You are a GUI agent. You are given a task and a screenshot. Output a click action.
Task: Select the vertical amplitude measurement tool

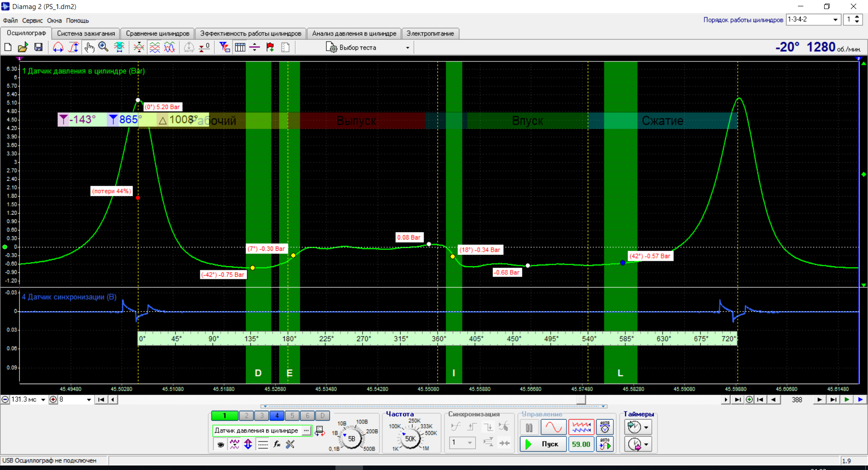coord(73,47)
